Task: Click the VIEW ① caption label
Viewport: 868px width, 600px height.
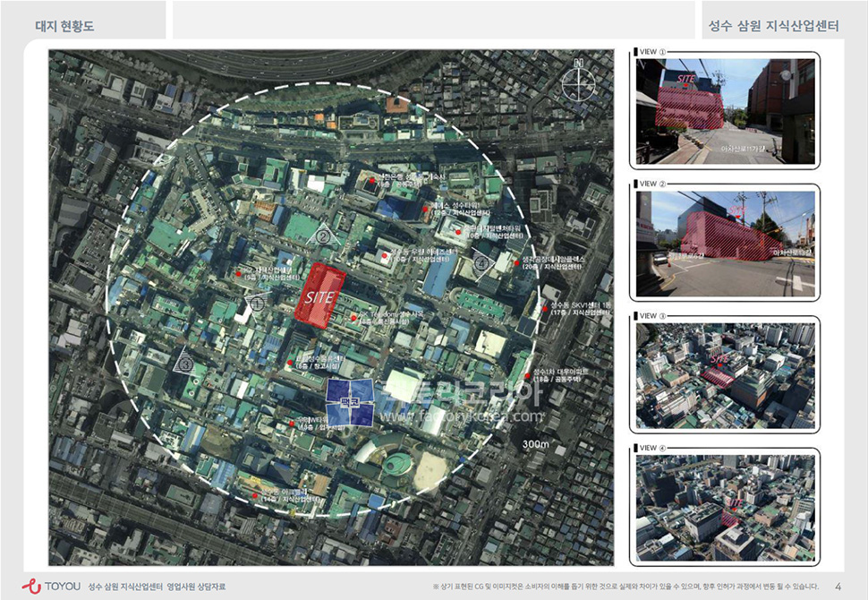Action: coord(651,52)
